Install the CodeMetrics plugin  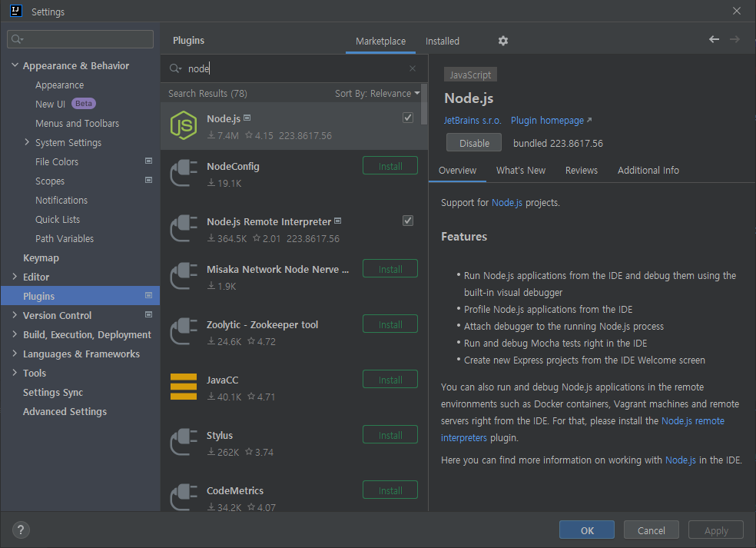coord(390,490)
